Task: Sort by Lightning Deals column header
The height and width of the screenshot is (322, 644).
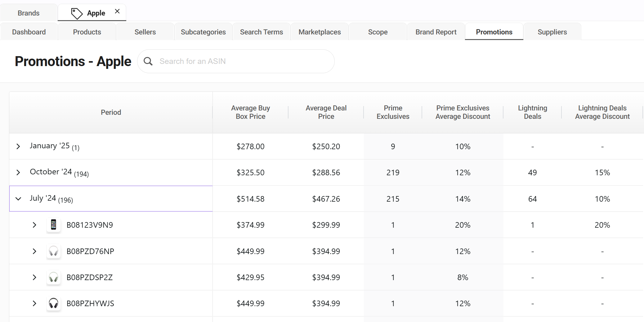Action: [x=533, y=112]
